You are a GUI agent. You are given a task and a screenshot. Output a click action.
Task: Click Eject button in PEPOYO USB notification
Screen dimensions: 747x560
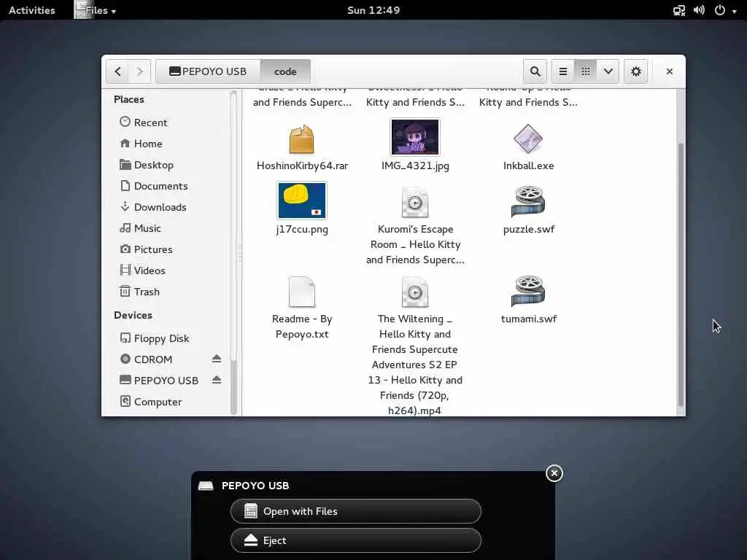(x=356, y=540)
